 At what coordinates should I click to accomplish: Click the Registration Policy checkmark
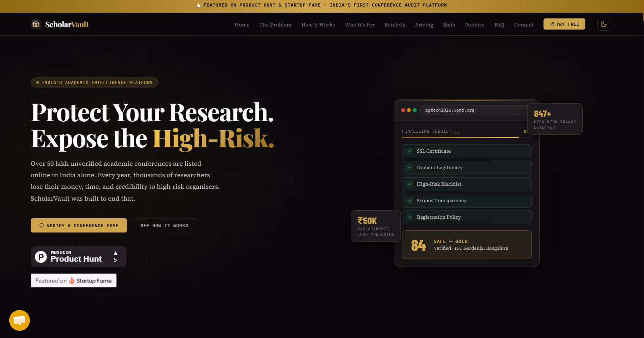[x=410, y=217]
